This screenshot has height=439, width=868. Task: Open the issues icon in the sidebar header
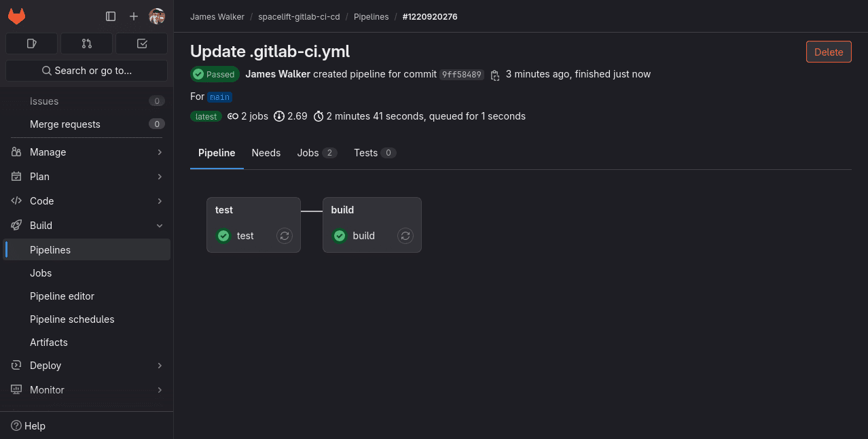point(31,43)
